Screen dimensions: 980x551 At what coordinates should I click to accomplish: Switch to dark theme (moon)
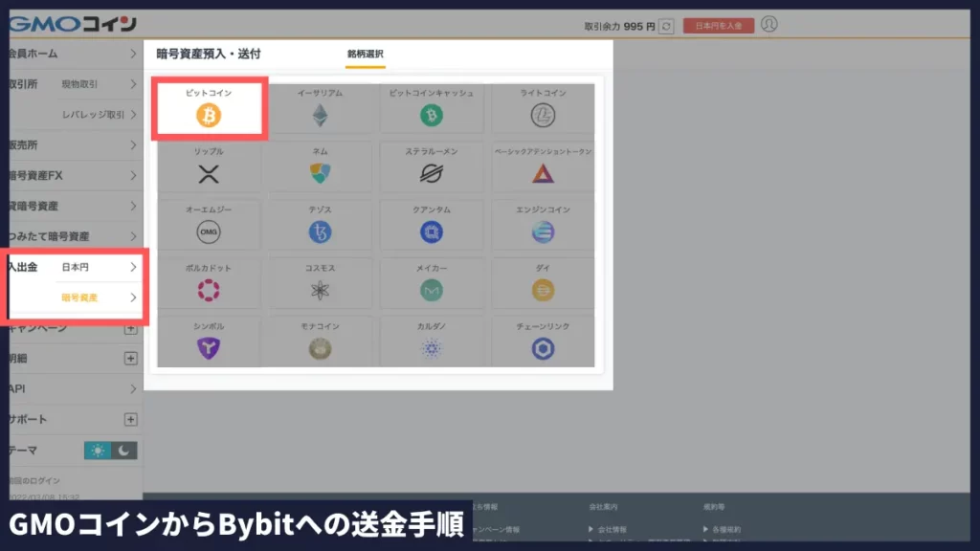coord(123,451)
